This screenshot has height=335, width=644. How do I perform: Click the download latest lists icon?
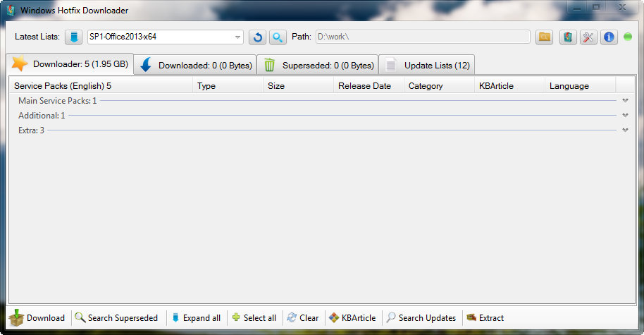pyautogui.click(x=74, y=37)
